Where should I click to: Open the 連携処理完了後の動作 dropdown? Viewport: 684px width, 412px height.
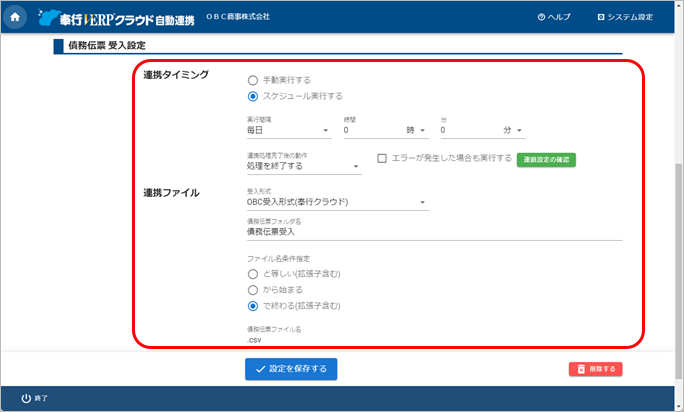tap(304, 166)
